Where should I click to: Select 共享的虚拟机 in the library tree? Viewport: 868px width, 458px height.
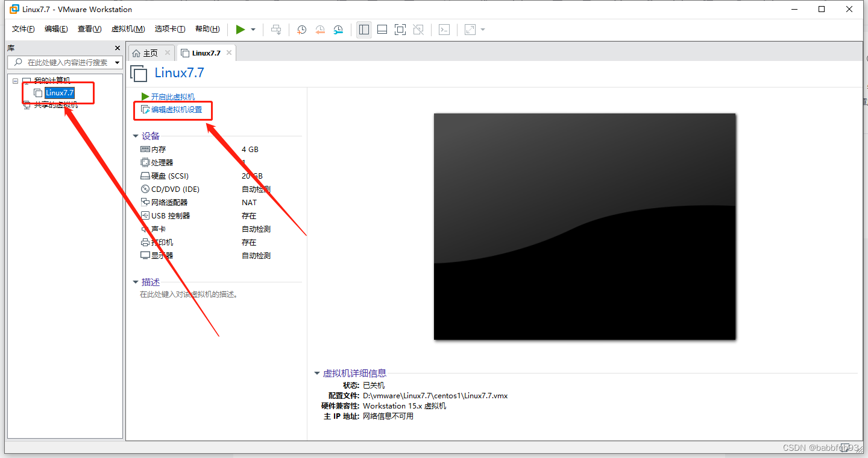pyautogui.click(x=55, y=104)
